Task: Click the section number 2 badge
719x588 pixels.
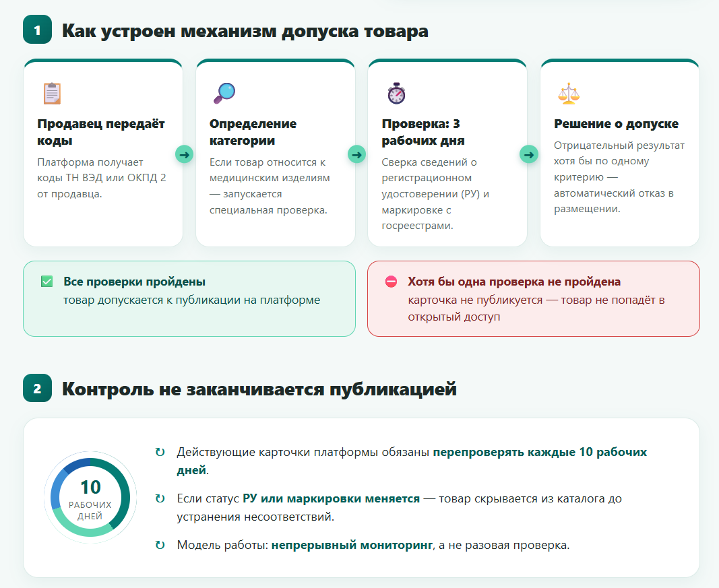Action: [x=38, y=389]
